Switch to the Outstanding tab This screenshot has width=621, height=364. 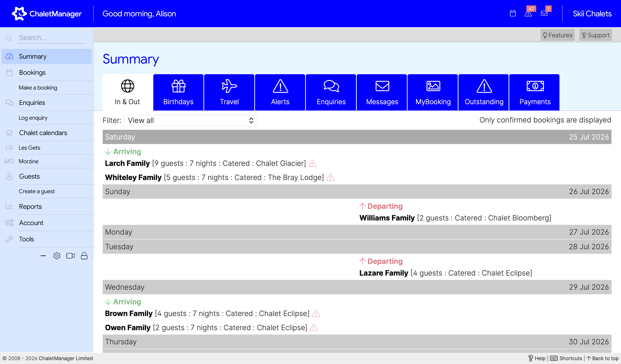484,92
